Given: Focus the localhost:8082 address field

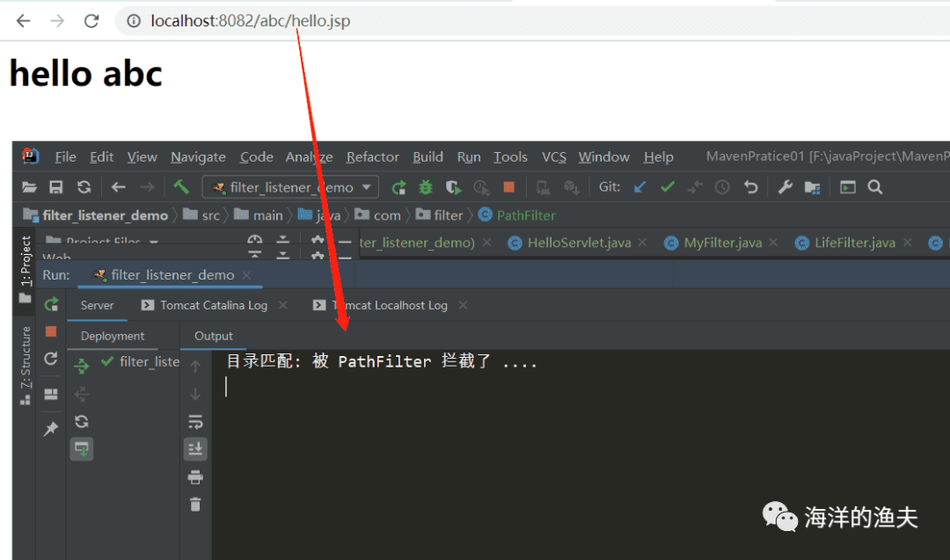Looking at the screenshot, I should [250, 21].
